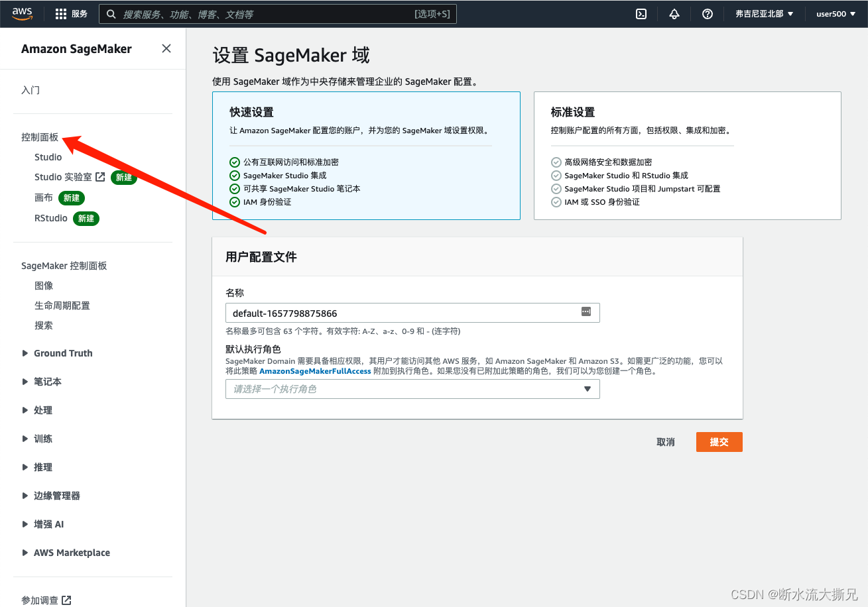Image resolution: width=868 pixels, height=607 pixels.
Task: Open Studio 实验室 link in sidebar
Action: (63, 177)
